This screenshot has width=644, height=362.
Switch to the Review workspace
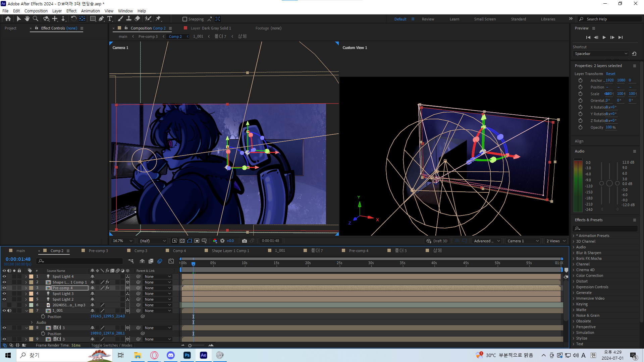click(428, 19)
